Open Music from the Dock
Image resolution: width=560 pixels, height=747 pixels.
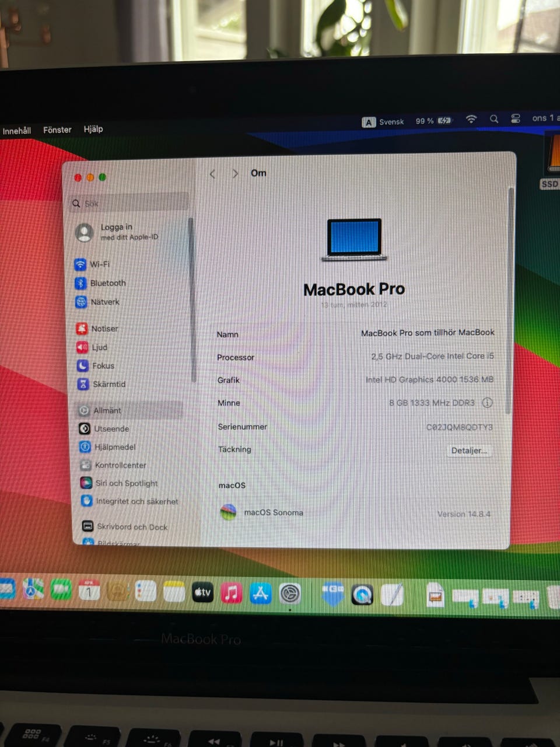(x=232, y=593)
